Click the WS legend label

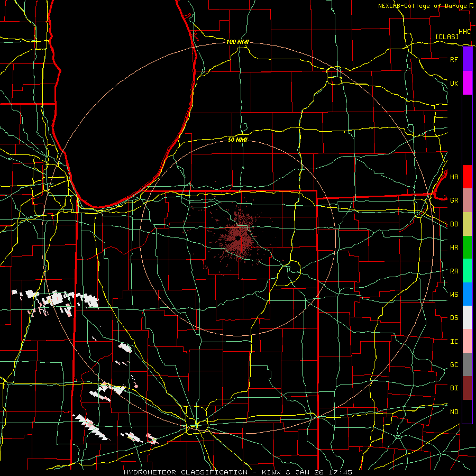(x=454, y=294)
